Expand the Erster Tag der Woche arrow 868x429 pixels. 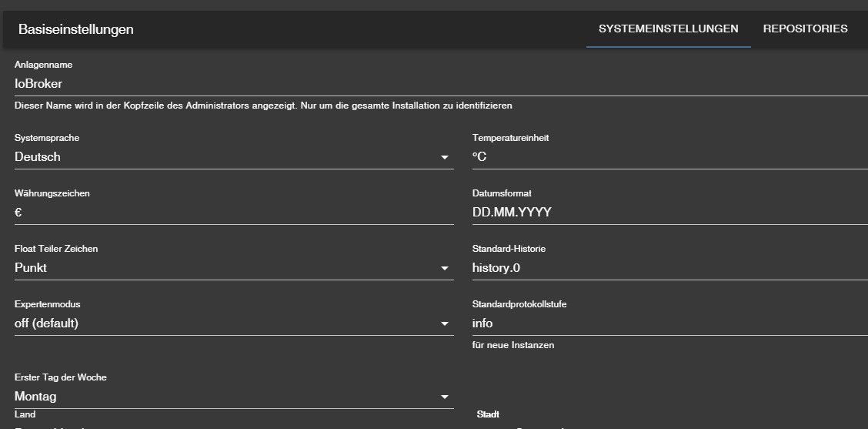[445, 397]
